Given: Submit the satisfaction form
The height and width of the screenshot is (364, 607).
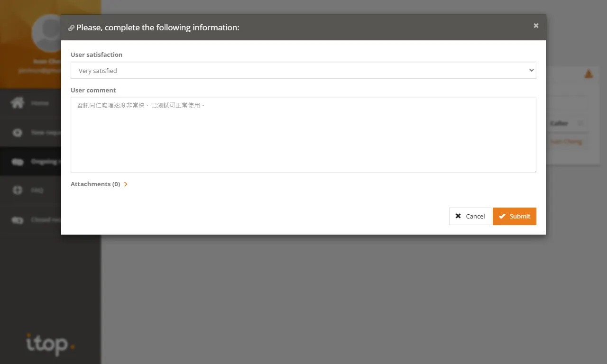Looking at the screenshot, I should coord(515,216).
